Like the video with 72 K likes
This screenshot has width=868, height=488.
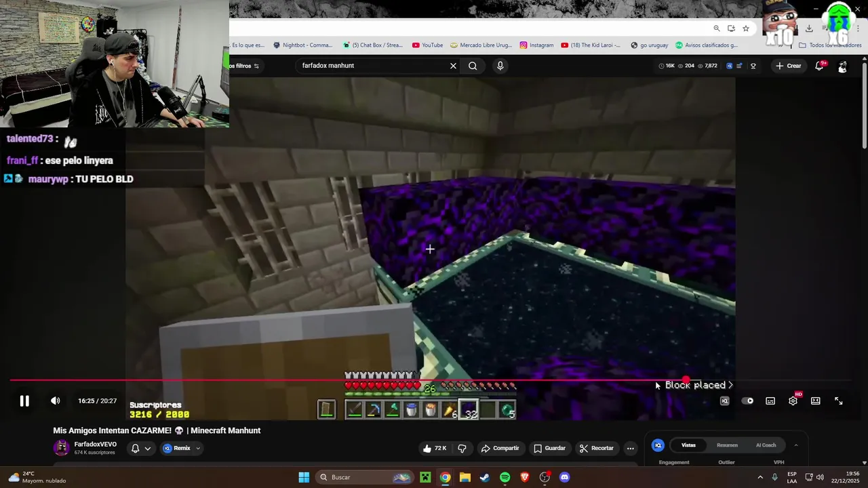[434, 448]
